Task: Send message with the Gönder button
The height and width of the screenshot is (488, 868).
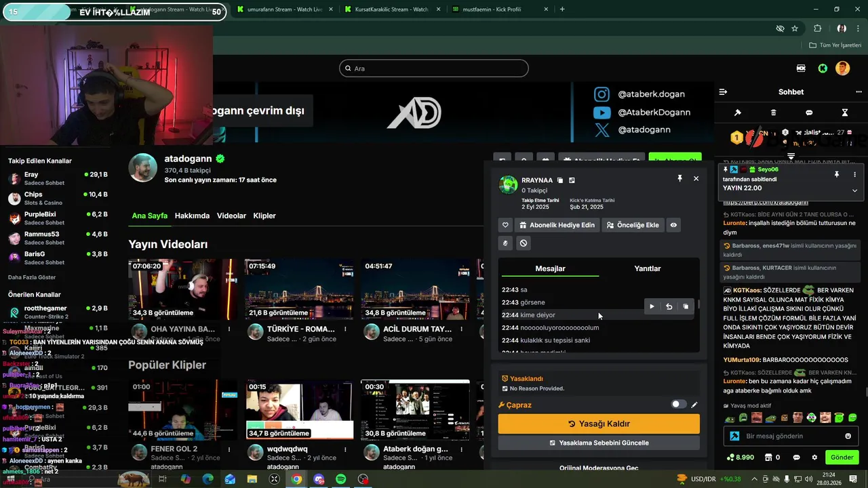Action: pyautogui.click(x=842, y=457)
